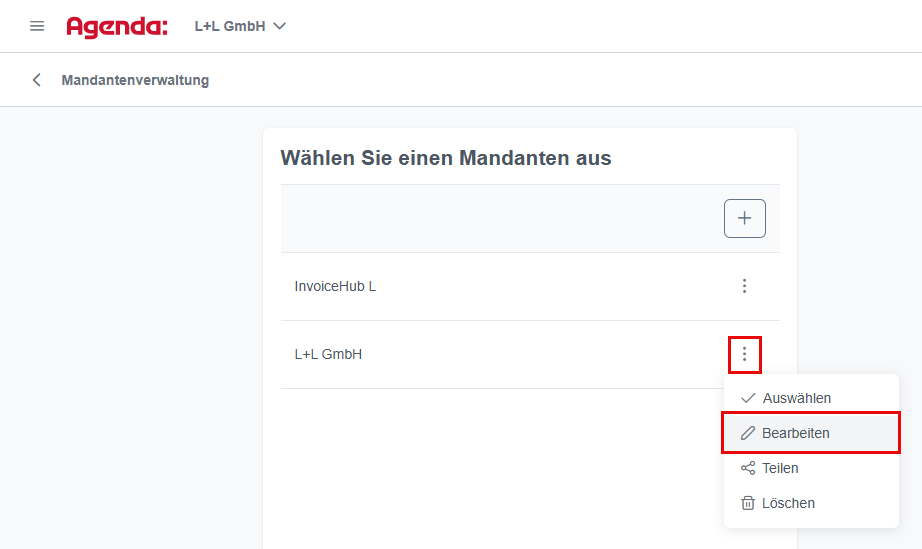The image size is (922, 549).
Task: Open the L+L GmbH company selector in header
Action: (x=240, y=26)
